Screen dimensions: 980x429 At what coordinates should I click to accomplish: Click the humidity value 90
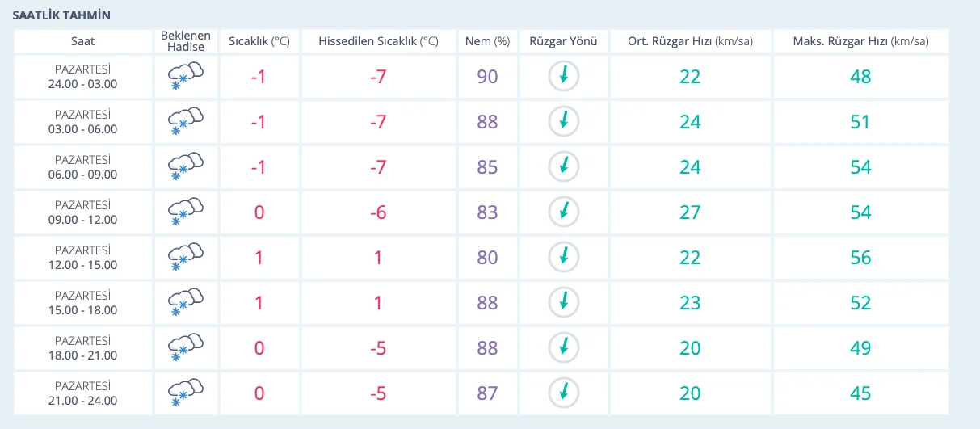488,77
